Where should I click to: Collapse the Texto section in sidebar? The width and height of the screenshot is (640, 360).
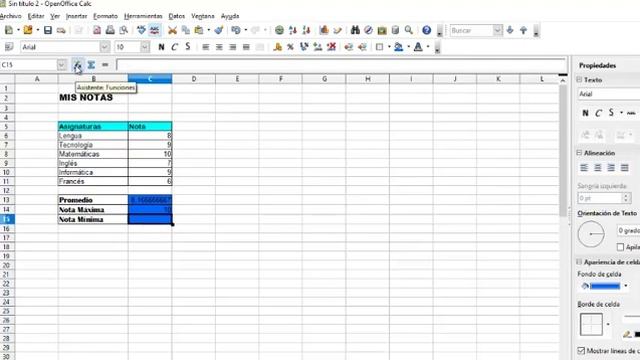tap(579, 80)
